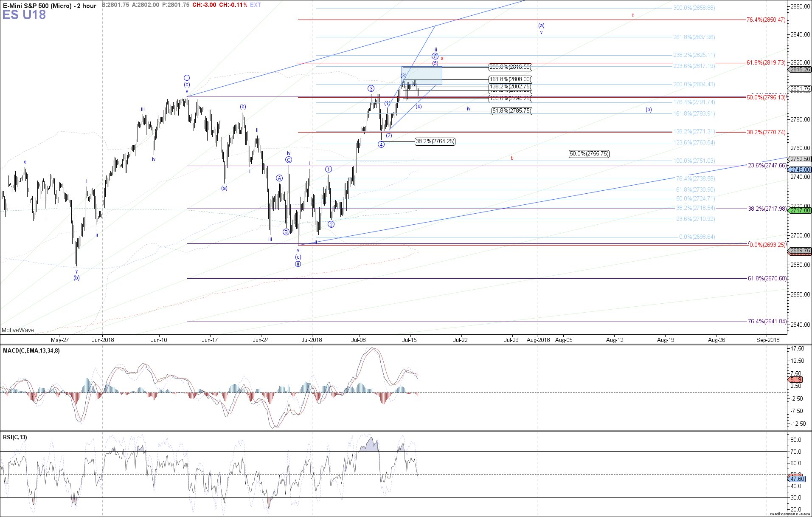The image size is (812, 517).
Task: Click the red wave c label near top
Action: tap(633, 15)
